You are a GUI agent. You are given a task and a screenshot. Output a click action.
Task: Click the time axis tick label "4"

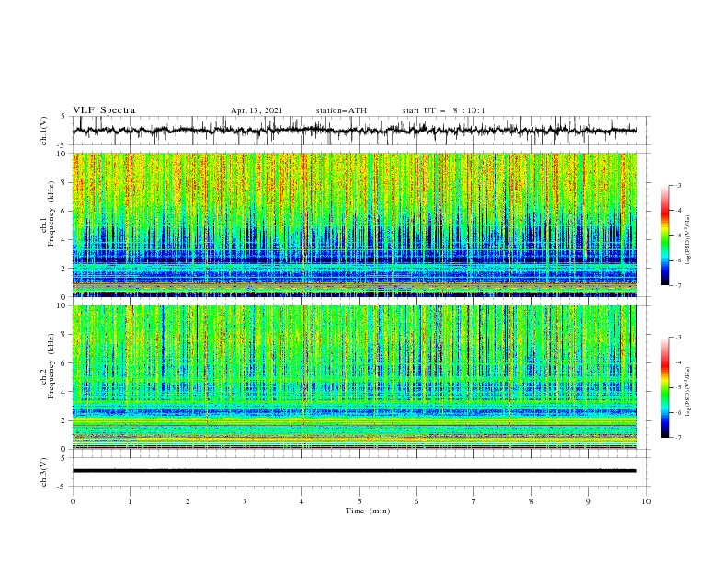pos(302,501)
